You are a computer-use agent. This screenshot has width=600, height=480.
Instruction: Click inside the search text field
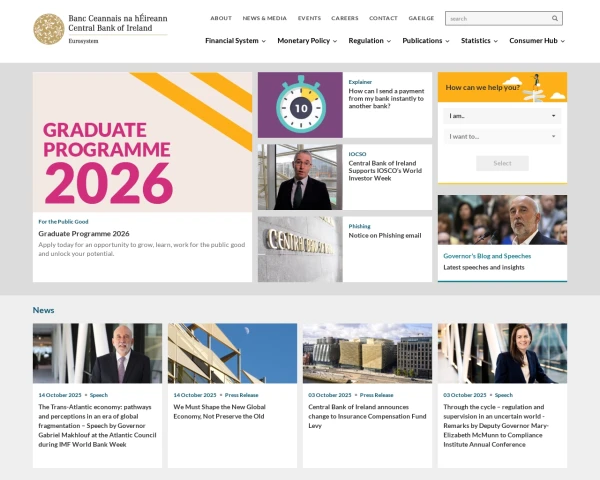pyautogui.click(x=495, y=18)
